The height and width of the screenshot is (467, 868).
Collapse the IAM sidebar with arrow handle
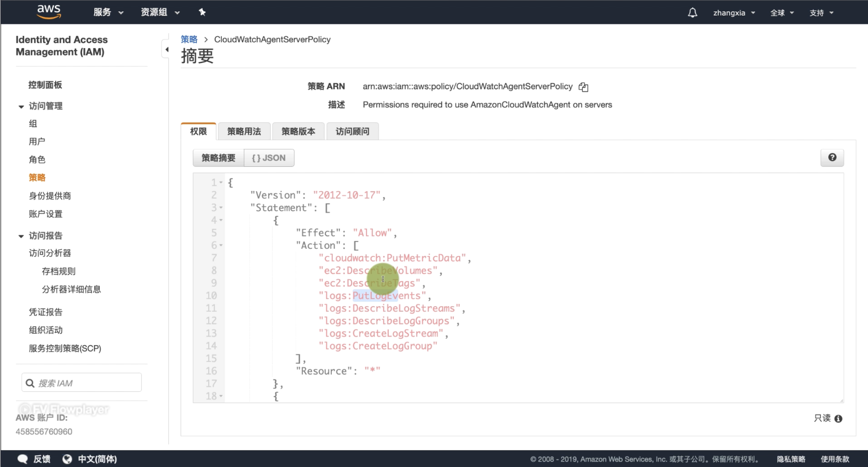tap(166, 49)
